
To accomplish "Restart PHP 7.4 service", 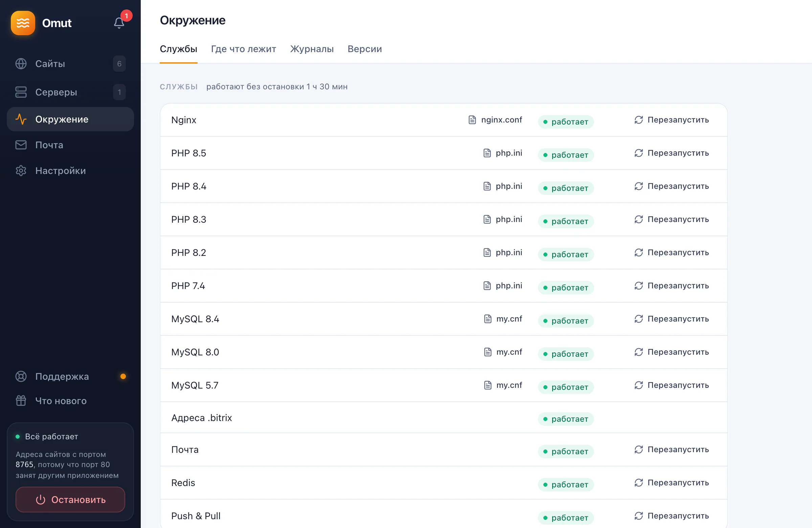I will (672, 285).
